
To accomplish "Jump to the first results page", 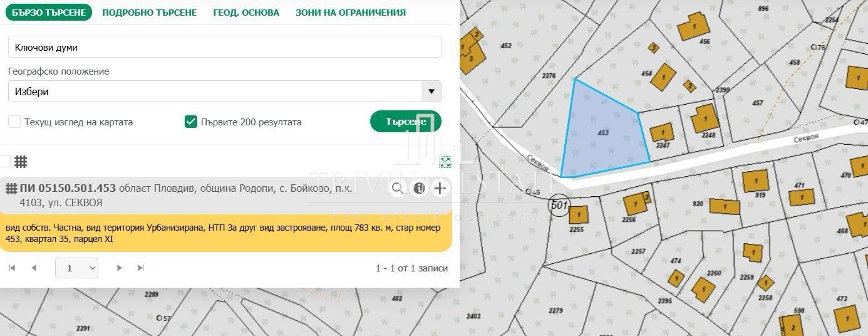I will [x=12, y=268].
